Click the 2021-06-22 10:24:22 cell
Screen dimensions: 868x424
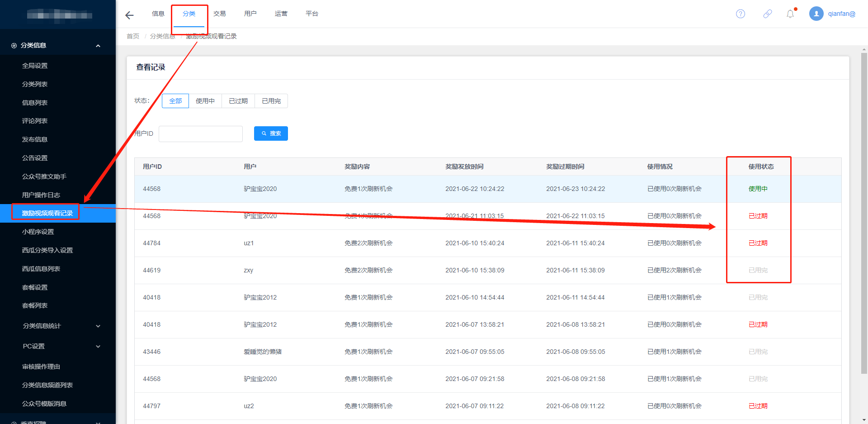pyautogui.click(x=475, y=189)
